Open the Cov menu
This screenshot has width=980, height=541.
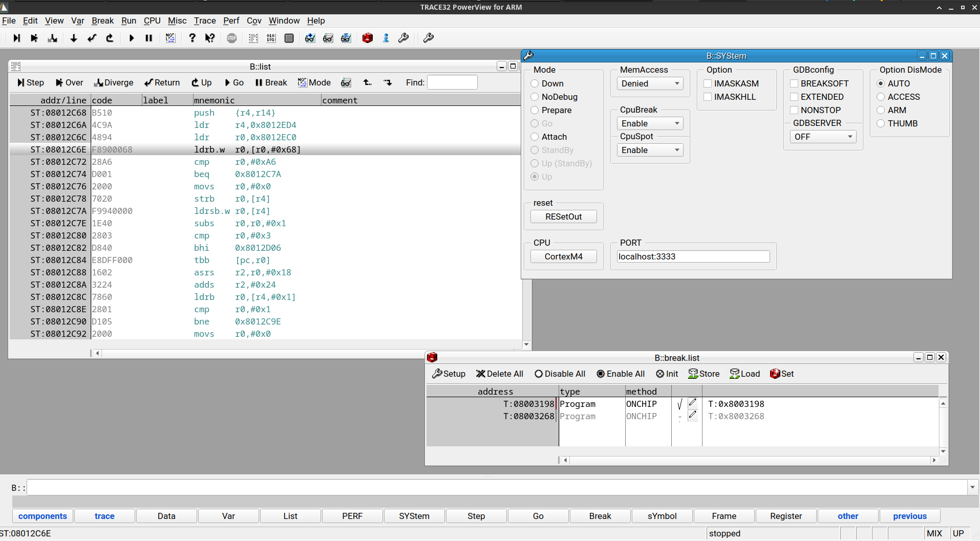254,20
